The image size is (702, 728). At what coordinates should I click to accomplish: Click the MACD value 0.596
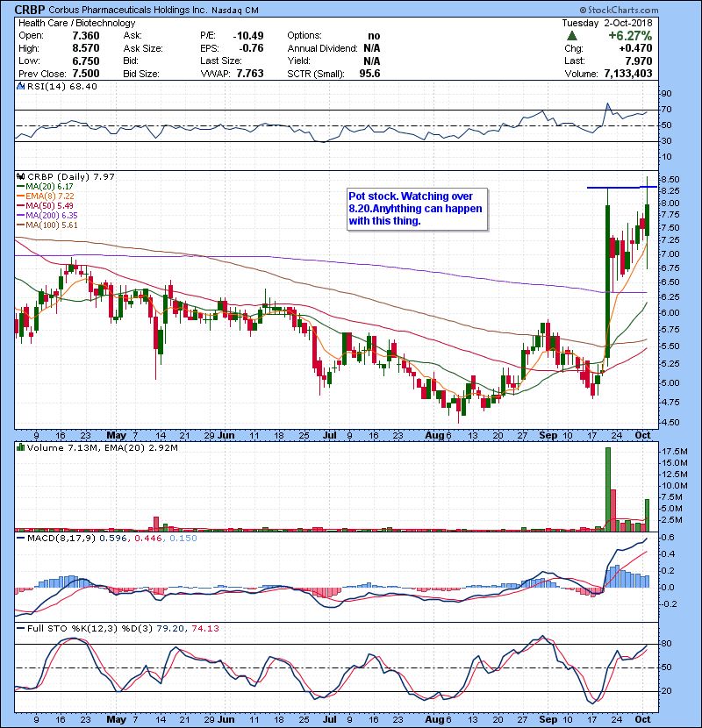coord(113,539)
